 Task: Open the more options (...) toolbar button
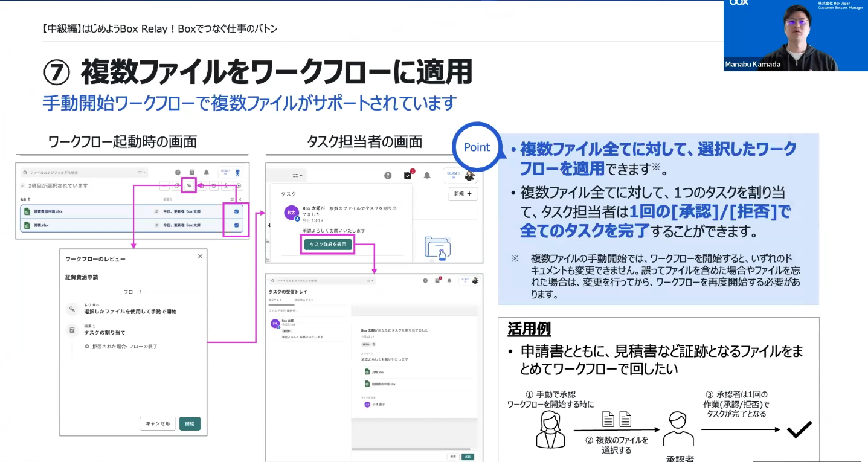(164, 185)
